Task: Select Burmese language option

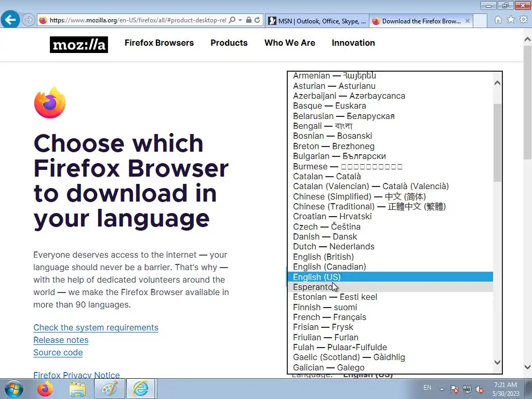Action: 390,167
